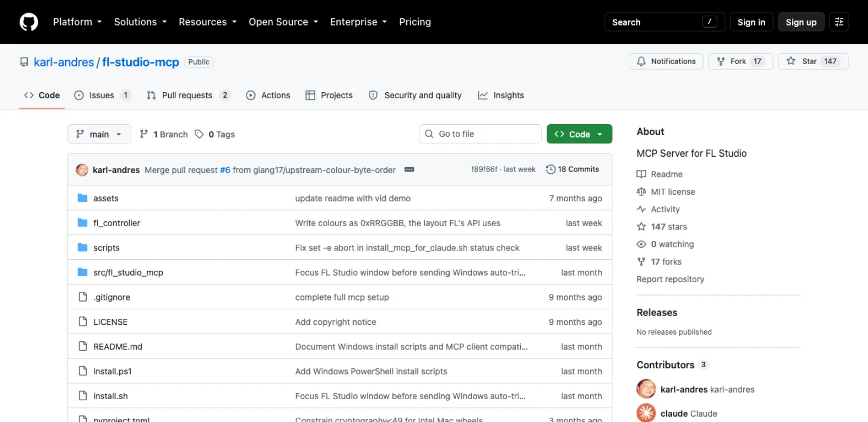Screen dimensions: 868x422
Task: Click the fork icon in Fork button
Action: tap(721, 61)
